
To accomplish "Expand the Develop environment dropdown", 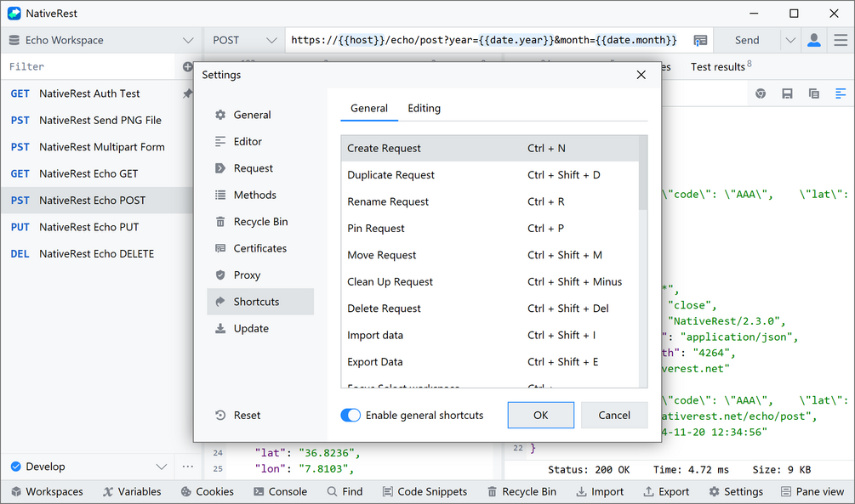I will pyautogui.click(x=162, y=467).
